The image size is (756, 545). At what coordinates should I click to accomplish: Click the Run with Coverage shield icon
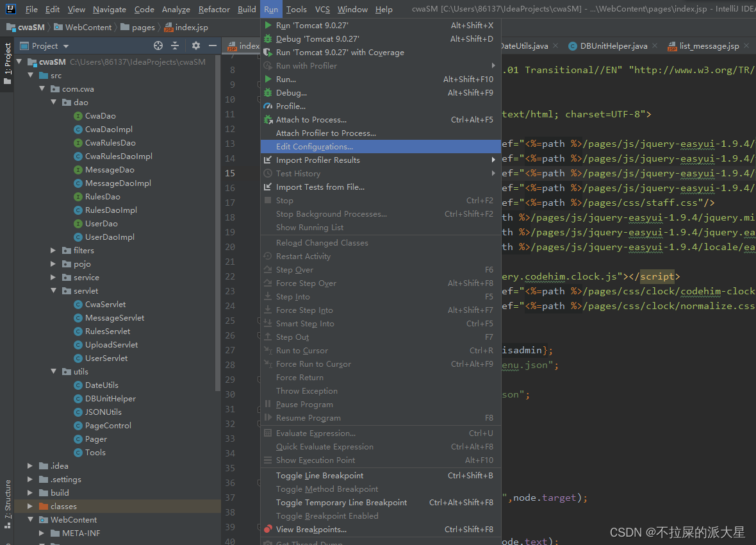268,52
